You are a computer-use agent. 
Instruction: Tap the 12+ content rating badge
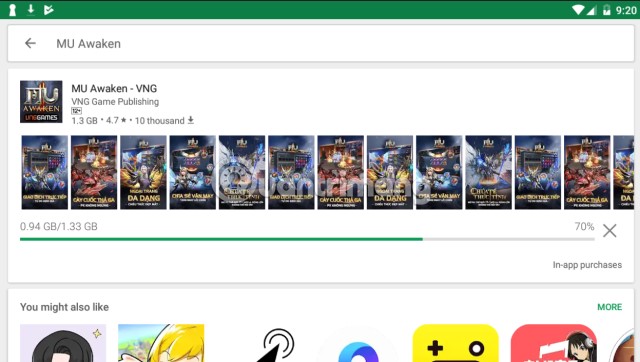pos(76,111)
